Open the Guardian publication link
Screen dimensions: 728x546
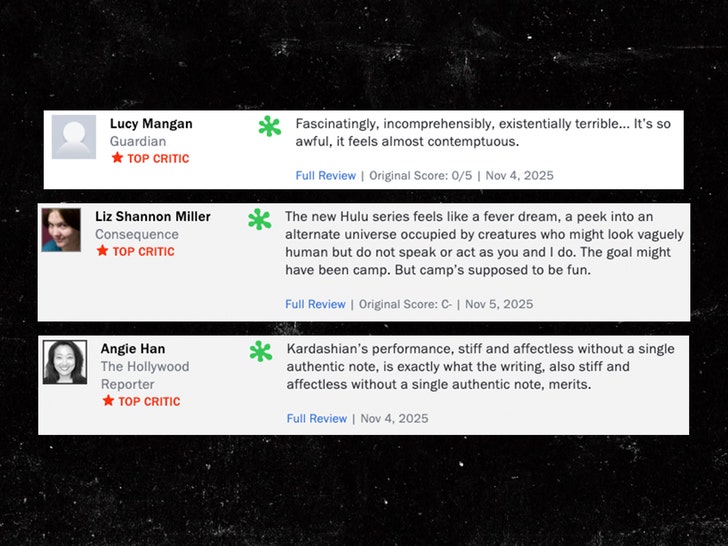pos(138,141)
